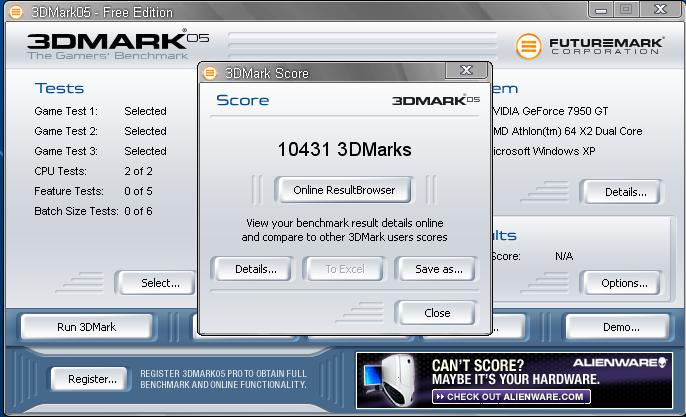Click the Register... button
Image resolution: width=686 pixels, height=417 pixels.
[x=89, y=379]
